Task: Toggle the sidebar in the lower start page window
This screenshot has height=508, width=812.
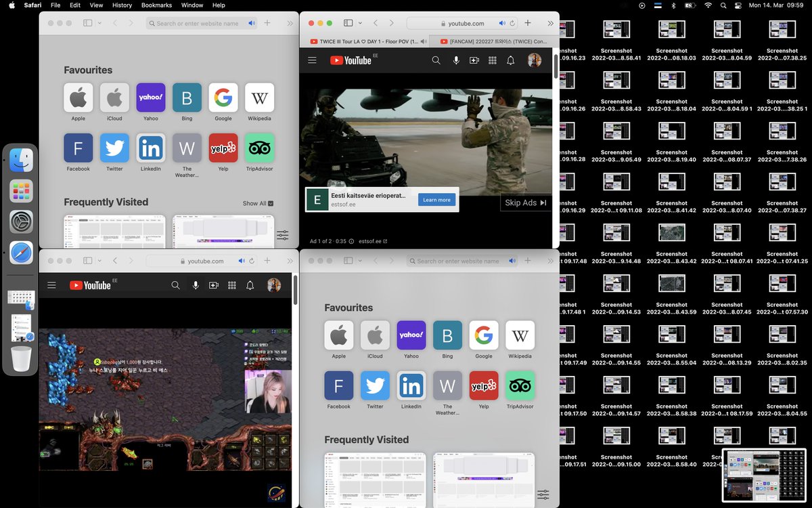Action: 348,261
